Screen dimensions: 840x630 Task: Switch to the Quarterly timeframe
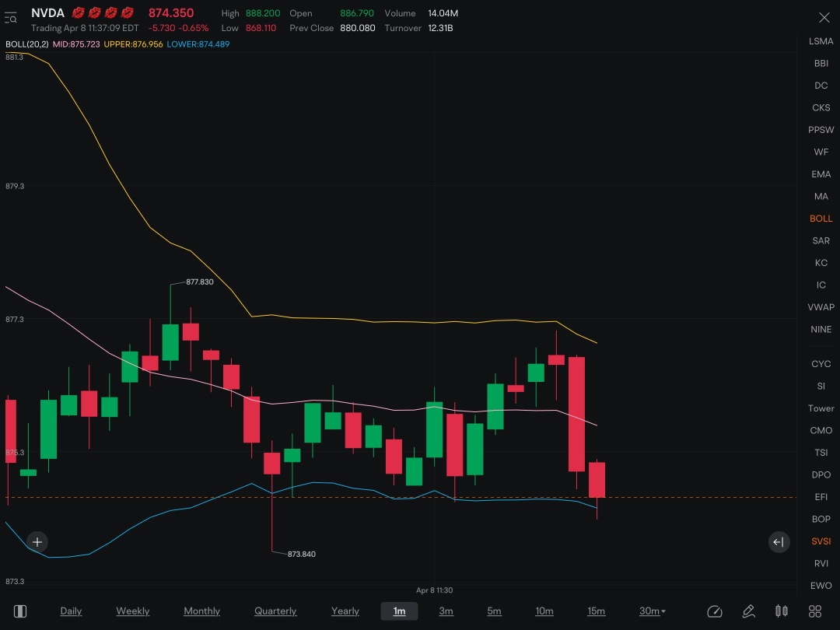tap(275, 611)
